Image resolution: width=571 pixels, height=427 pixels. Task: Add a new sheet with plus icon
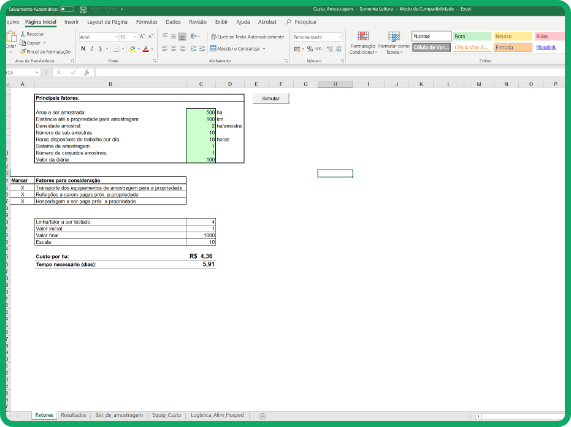click(262, 416)
